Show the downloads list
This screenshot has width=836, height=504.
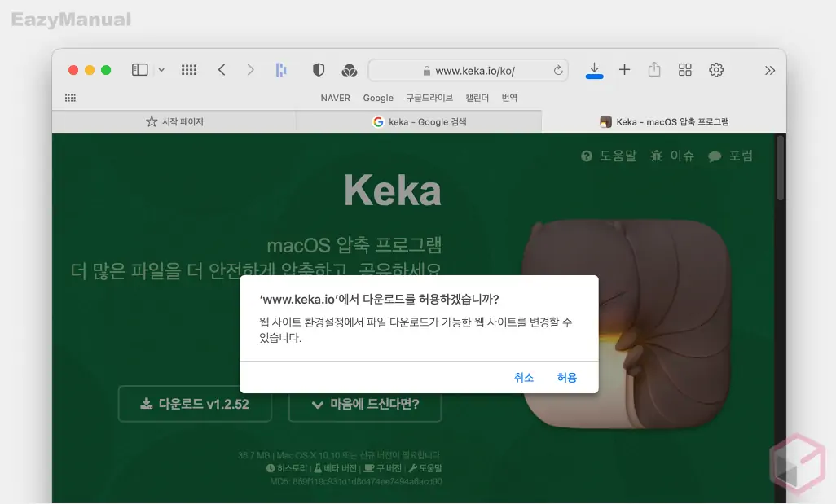click(594, 70)
